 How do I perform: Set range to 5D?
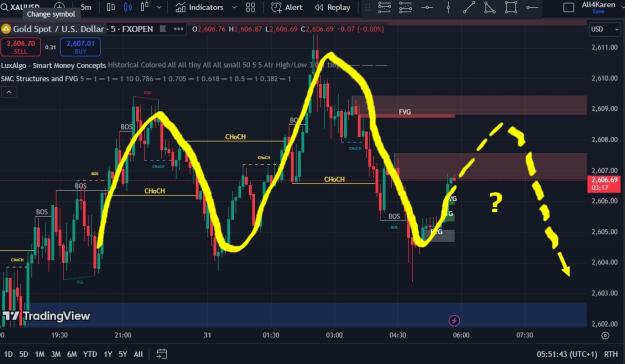coord(24,354)
